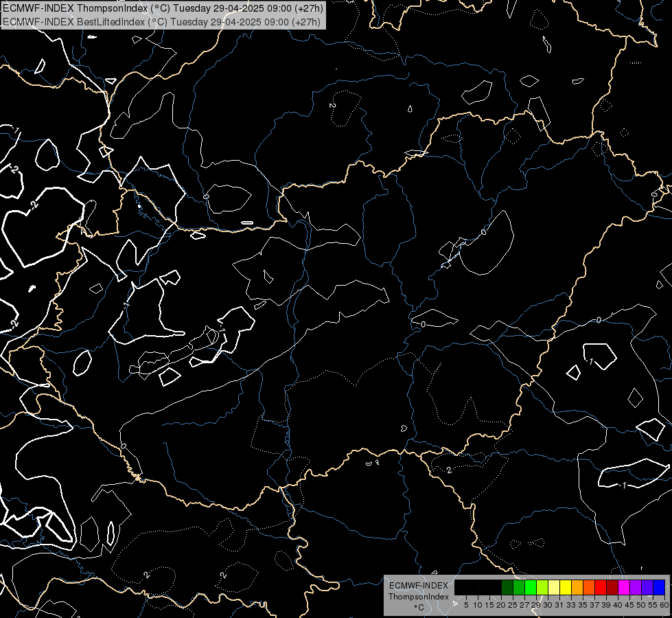Pick the blue swatch between 55 and 60
Image resolution: width=672 pixels, height=618 pixels.
(x=659, y=587)
